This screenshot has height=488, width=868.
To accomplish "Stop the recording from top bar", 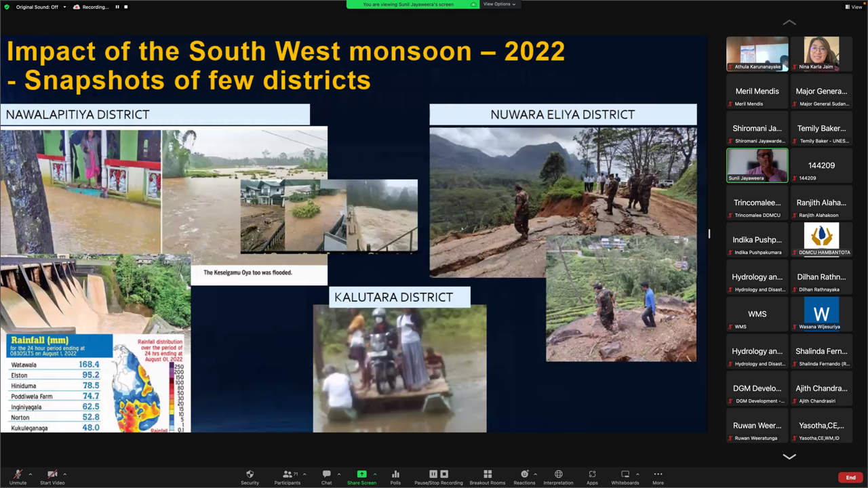I will (x=125, y=7).
